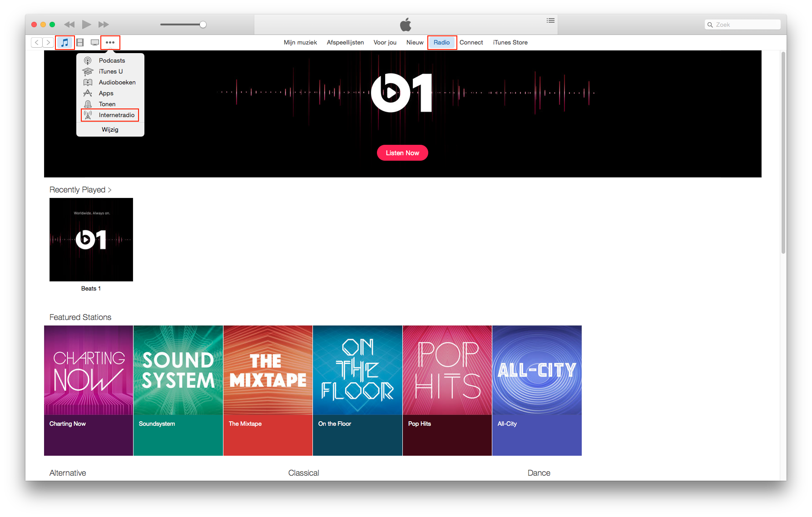Switch to the Radio tab
Screen dimensions: 812x517
point(441,42)
